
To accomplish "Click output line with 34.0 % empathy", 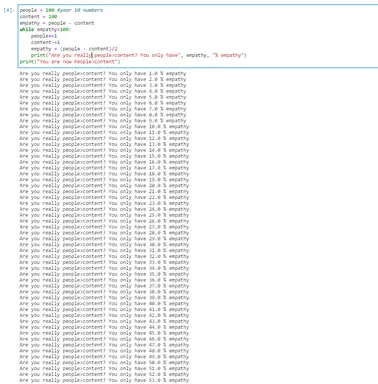I will [x=104, y=268].
